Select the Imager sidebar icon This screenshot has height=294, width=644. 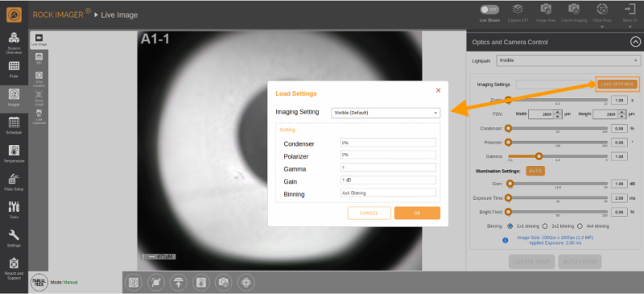[14, 97]
